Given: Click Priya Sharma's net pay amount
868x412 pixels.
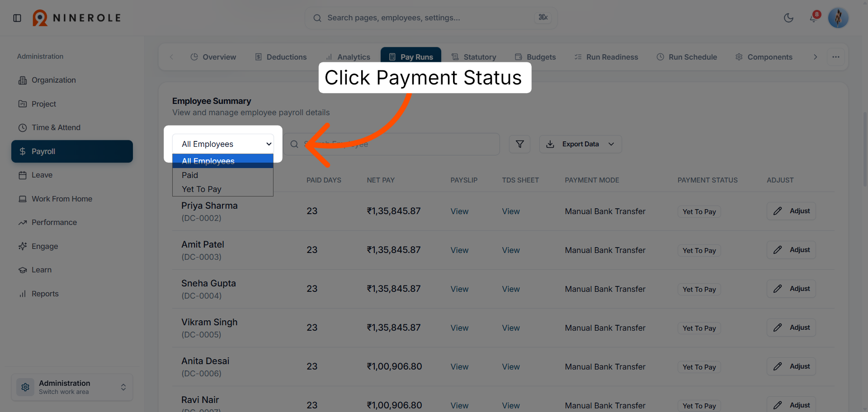Looking at the screenshot, I should pyautogui.click(x=394, y=211).
